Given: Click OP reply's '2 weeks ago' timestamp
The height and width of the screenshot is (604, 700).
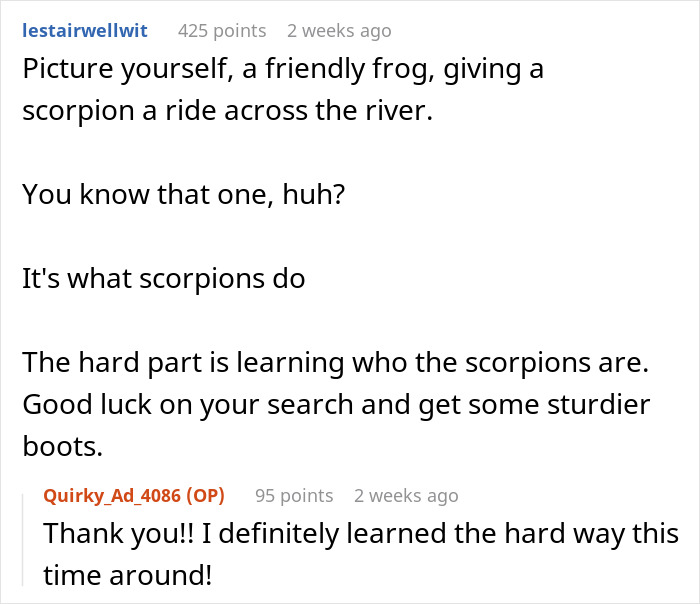Looking at the screenshot, I should (406, 496).
